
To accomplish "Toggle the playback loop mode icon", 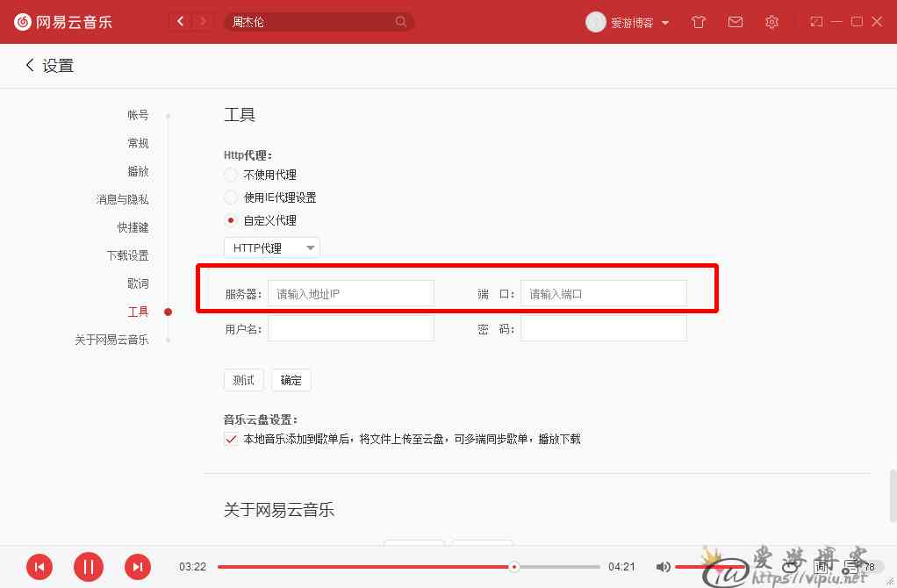I will point(790,567).
